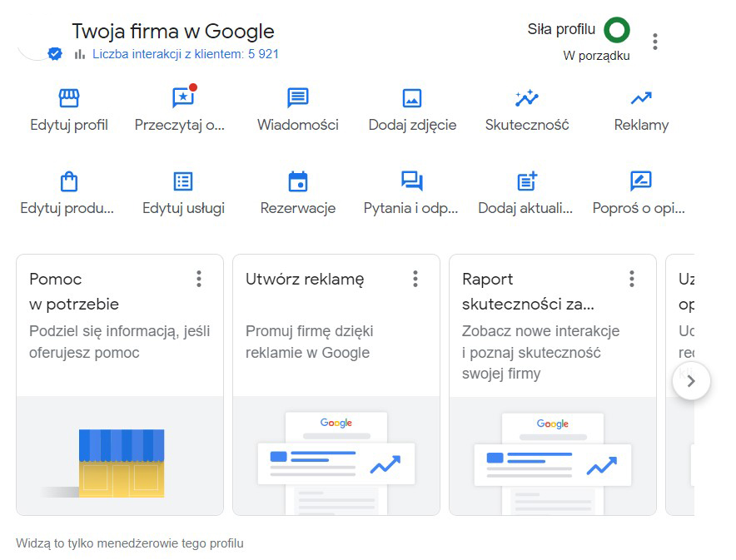The width and height of the screenshot is (736, 560).
Task: Click the Edytuj profil label
Action: click(69, 125)
